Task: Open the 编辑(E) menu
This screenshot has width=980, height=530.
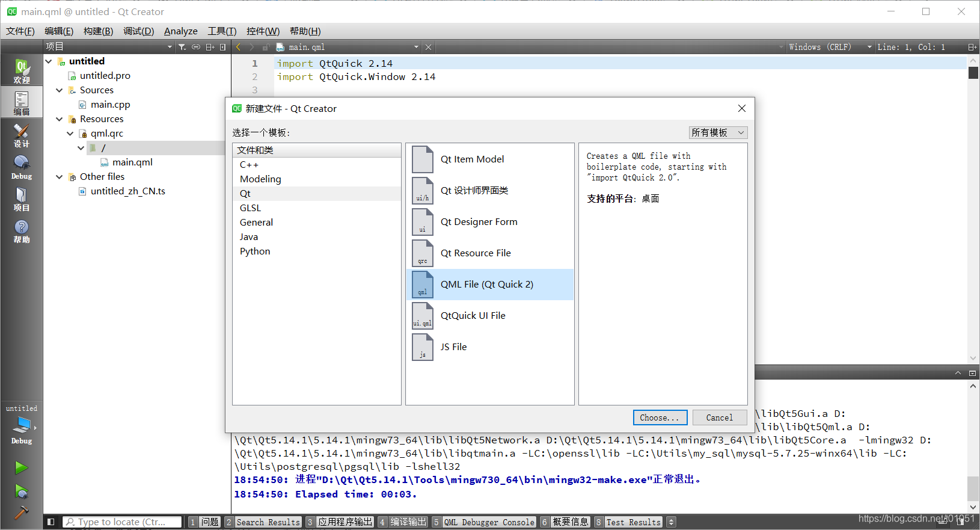Action: (59, 31)
